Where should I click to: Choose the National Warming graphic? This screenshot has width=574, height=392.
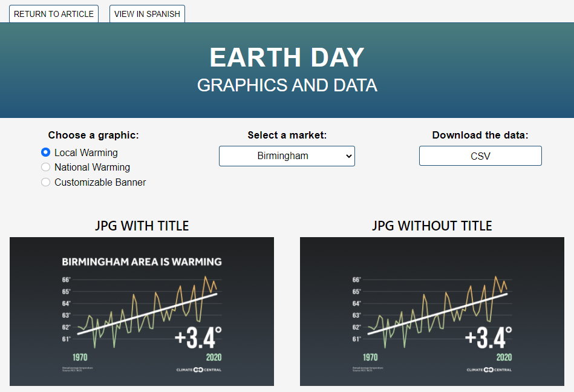tap(46, 168)
